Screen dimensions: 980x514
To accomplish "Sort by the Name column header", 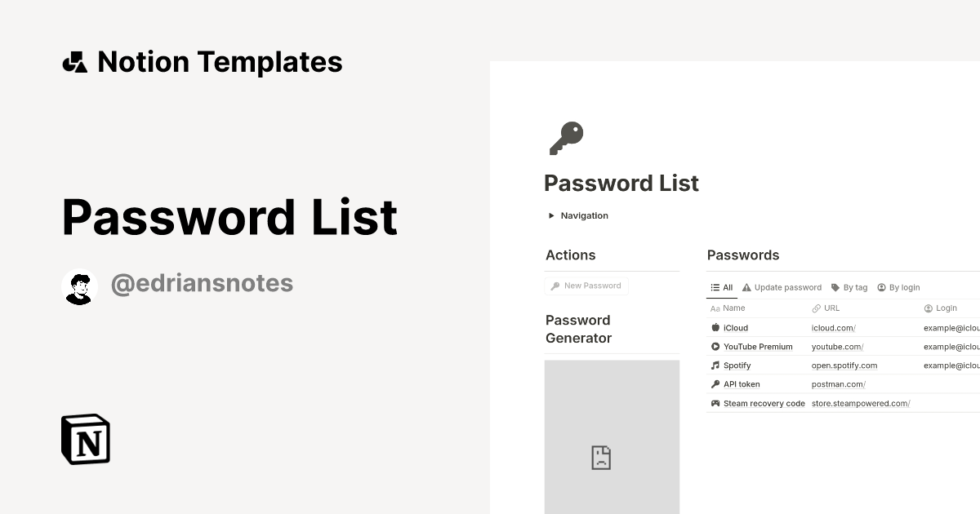I will 733,308.
